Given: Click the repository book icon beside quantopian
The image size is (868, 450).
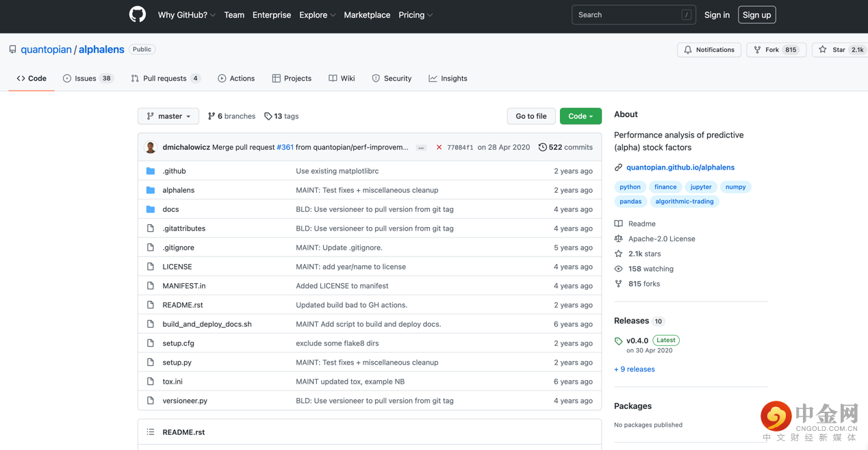Looking at the screenshot, I should tap(12, 49).
